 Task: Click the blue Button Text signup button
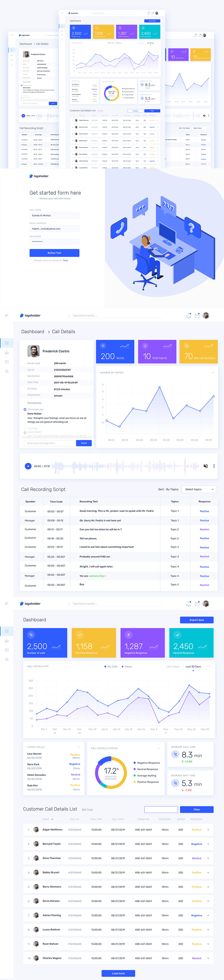coord(54,253)
